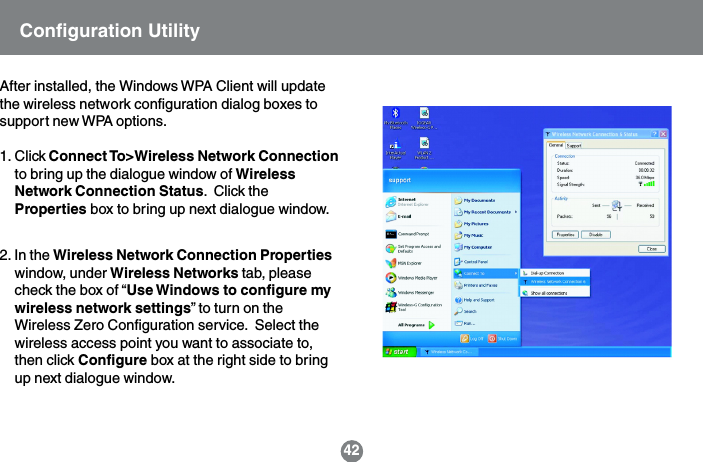Expand the All Programs list
This screenshot has width=703, height=462.
(416, 325)
